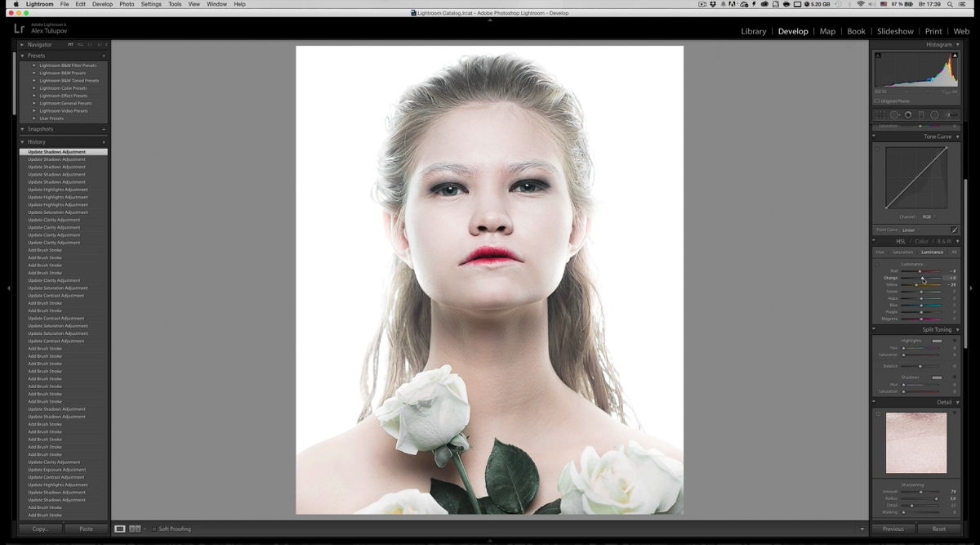
Task: Click the Lr identity plate logo
Action: point(19,28)
